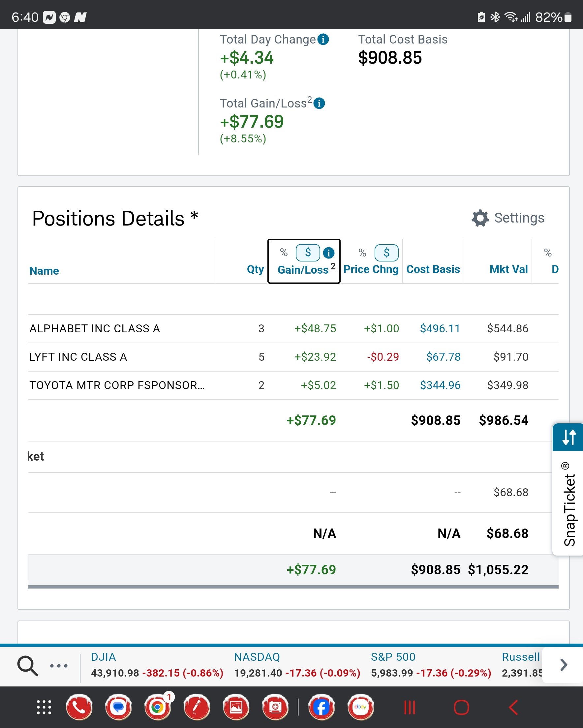Switch Gain/Loss column to percent

coord(284,252)
